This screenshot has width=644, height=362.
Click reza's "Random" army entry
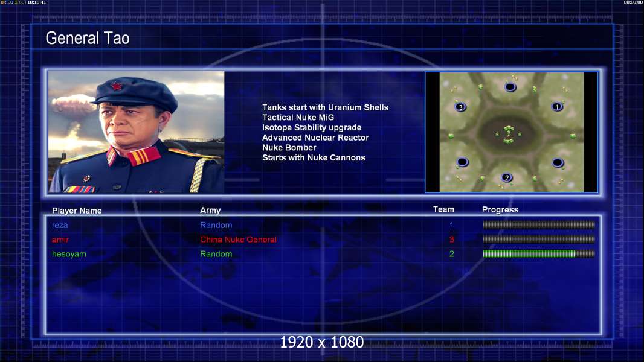[216, 225]
